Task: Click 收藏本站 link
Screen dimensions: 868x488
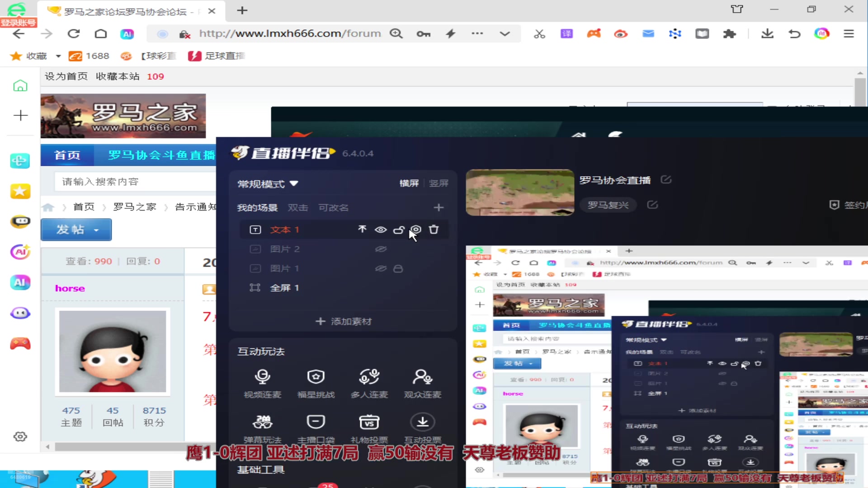Action: coord(118,76)
